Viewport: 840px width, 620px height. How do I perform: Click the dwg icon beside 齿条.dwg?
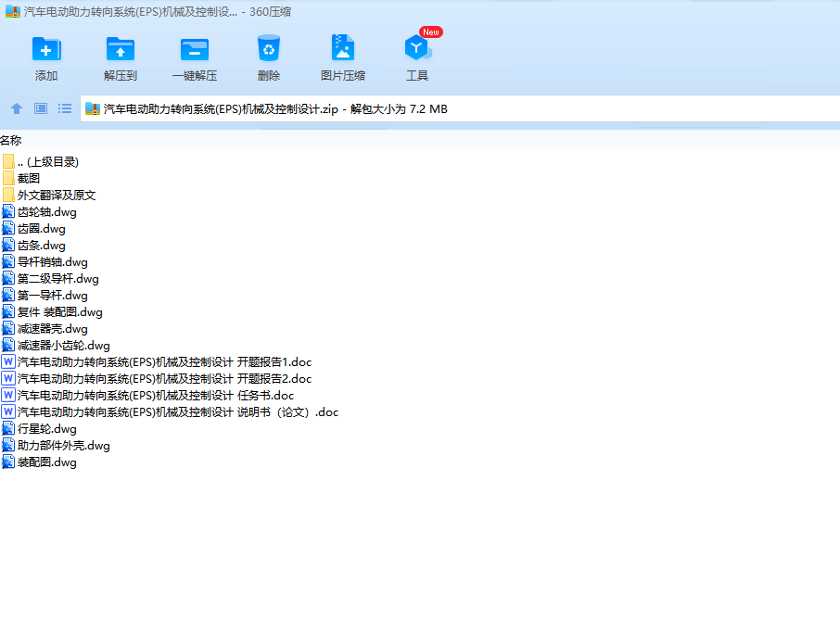click(8, 246)
